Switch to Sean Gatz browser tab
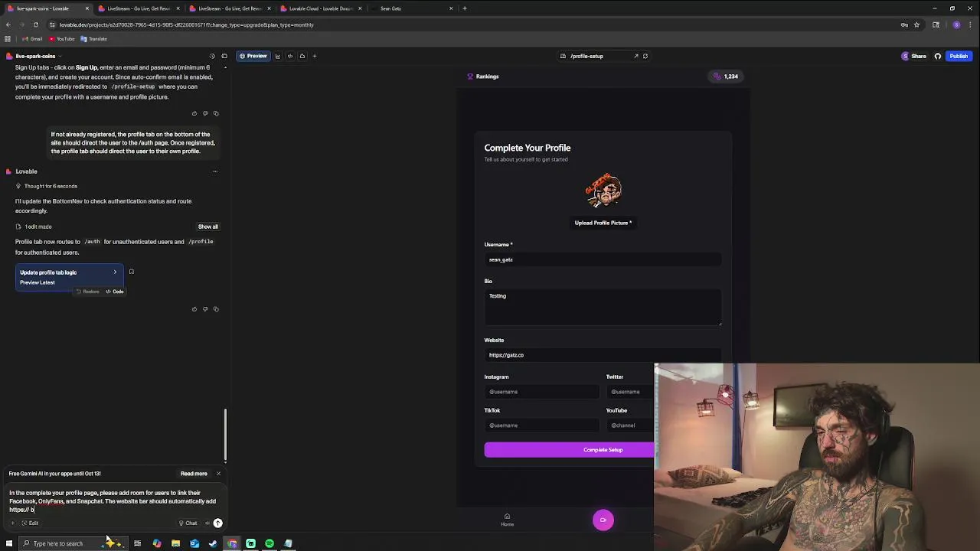This screenshot has height=551, width=980. click(x=413, y=8)
